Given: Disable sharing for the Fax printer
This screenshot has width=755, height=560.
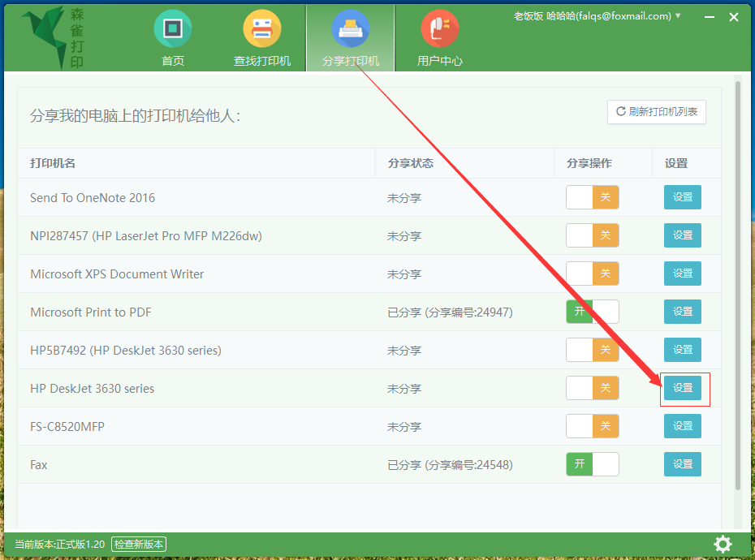Looking at the screenshot, I should [593, 464].
